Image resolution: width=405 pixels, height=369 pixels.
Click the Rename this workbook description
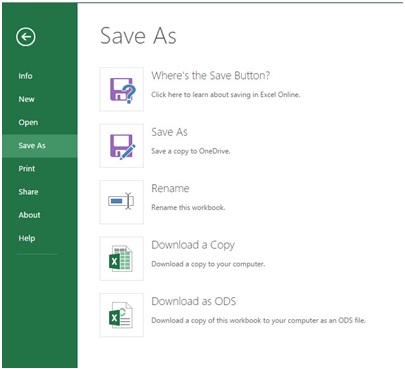(x=188, y=208)
